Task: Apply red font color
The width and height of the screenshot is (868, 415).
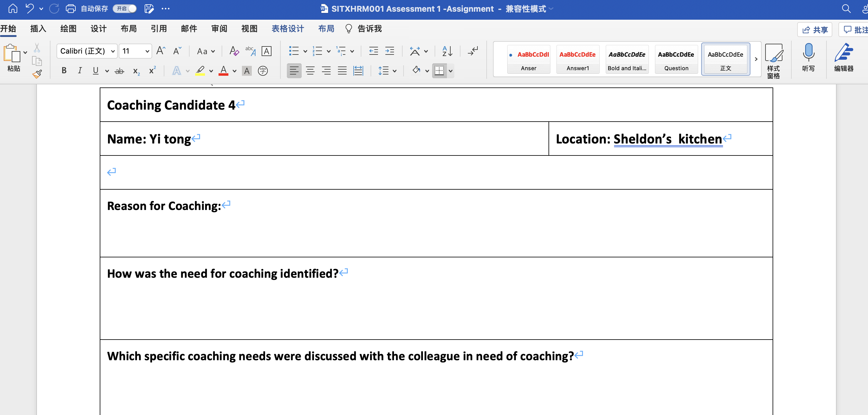Action: coord(223,71)
